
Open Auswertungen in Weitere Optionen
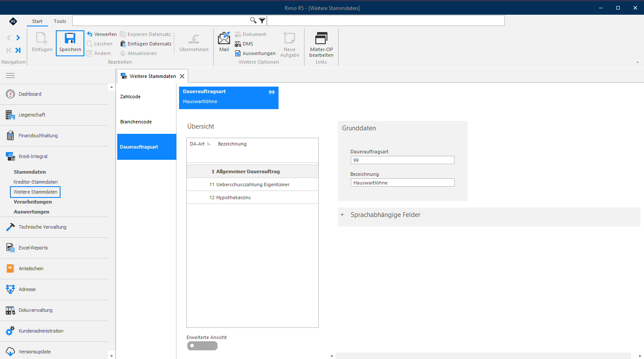255,53
